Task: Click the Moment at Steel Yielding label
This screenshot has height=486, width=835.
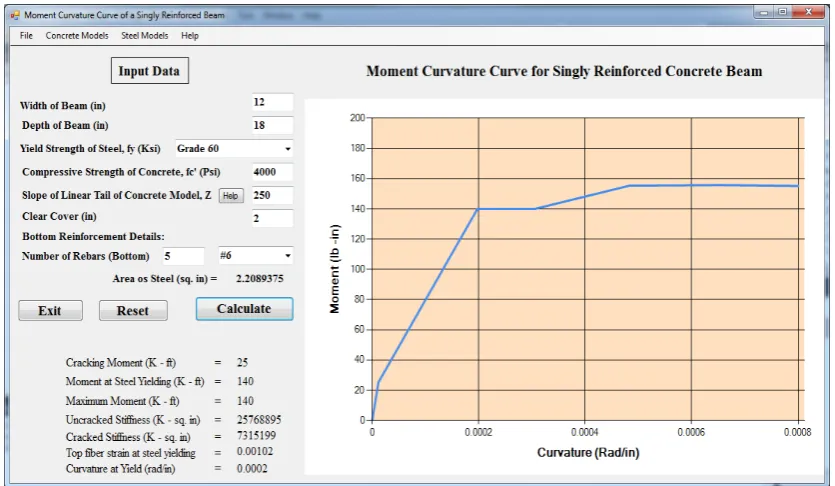Action: (135, 382)
